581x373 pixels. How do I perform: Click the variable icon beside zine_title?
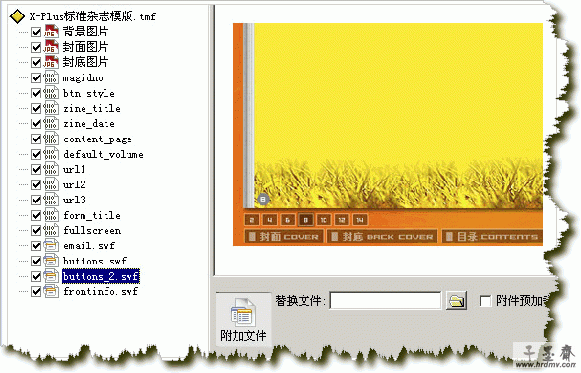point(51,108)
